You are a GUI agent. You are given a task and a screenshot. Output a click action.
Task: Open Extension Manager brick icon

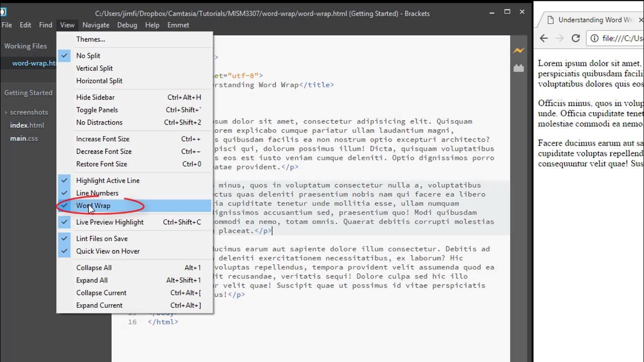518,68
